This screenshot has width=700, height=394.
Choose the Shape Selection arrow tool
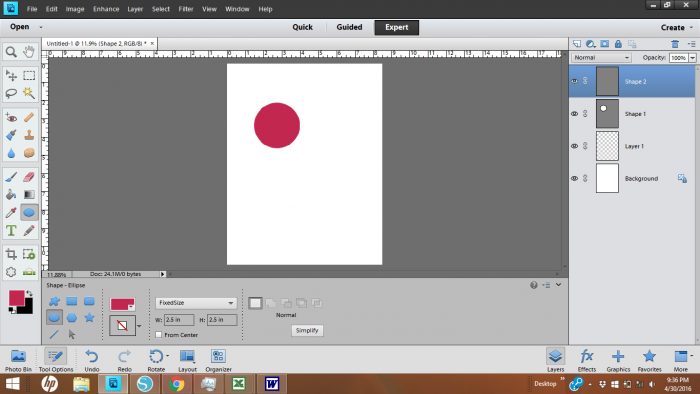71,334
